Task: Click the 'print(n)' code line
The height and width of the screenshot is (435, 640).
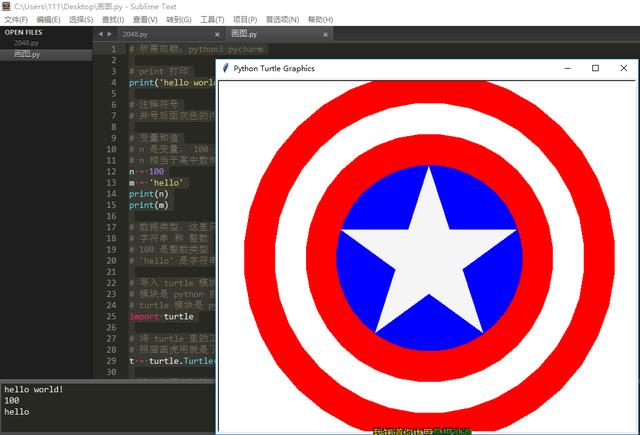Action: pos(149,194)
